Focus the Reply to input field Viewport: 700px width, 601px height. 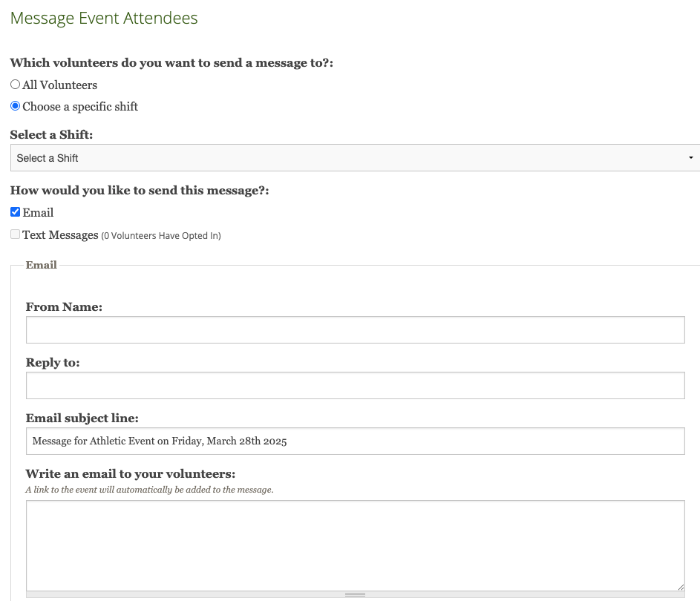(x=355, y=386)
